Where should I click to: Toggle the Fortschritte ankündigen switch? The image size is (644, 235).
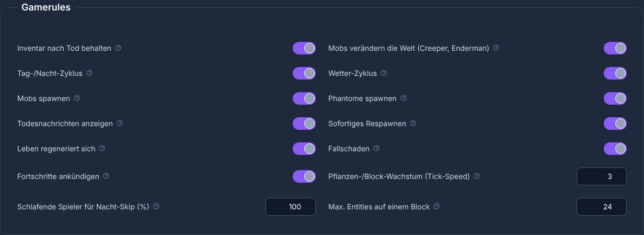point(304,176)
